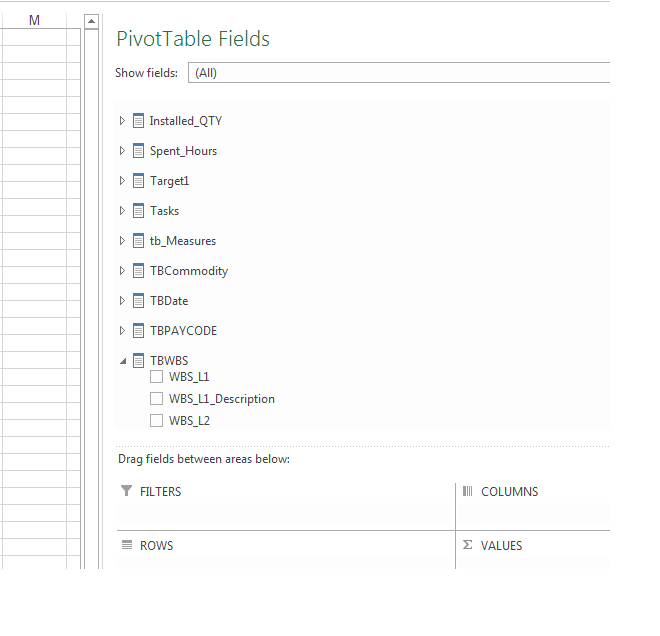Screen dimensions: 660x636
Task: Click the Installed_QTY table icon
Action: [138, 121]
